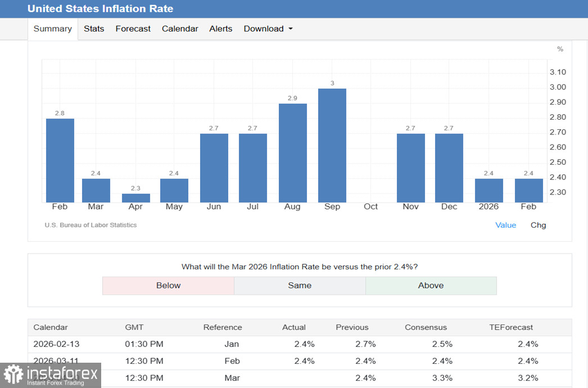Click the Consensus column header
Image resolution: width=588 pixels, height=388 pixels.
426,327
